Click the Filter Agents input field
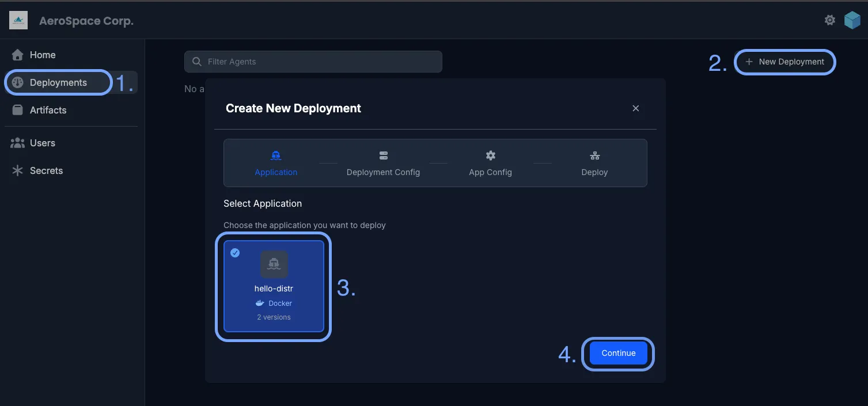Image resolution: width=868 pixels, height=406 pixels. tap(313, 62)
